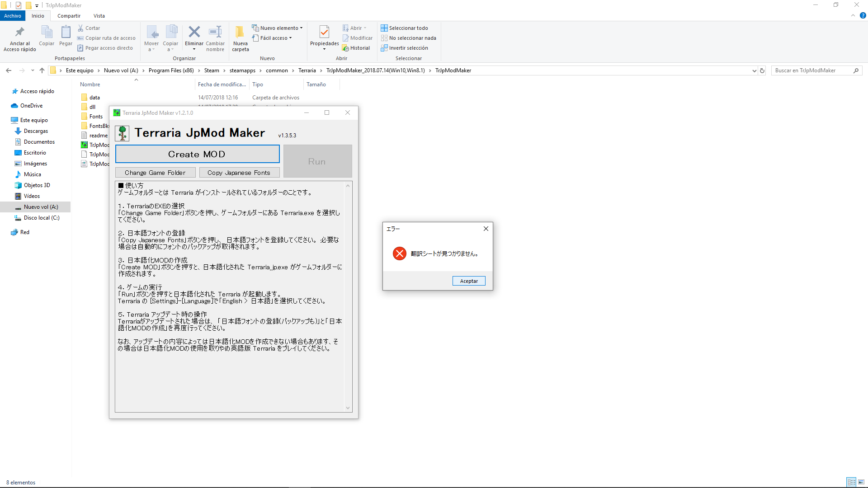Screen dimensions: 868x488
Task: Create a Nueva carpeta
Action: (x=241, y=38)
